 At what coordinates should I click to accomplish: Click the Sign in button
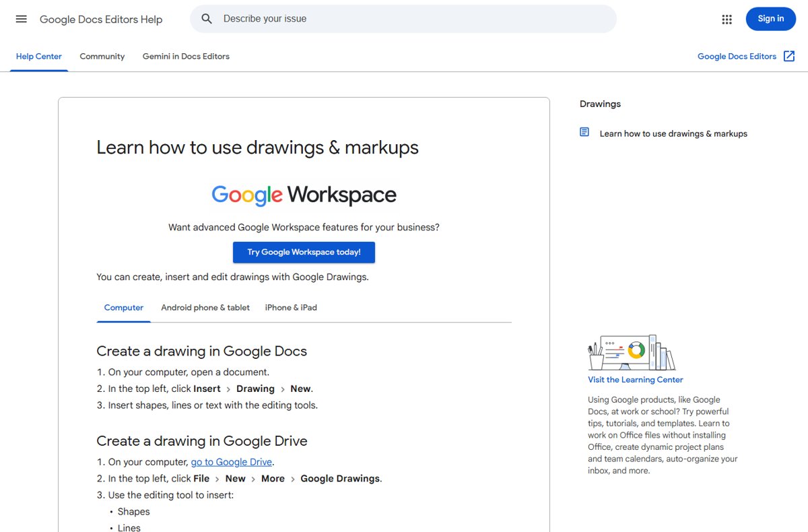coord(770,19)
